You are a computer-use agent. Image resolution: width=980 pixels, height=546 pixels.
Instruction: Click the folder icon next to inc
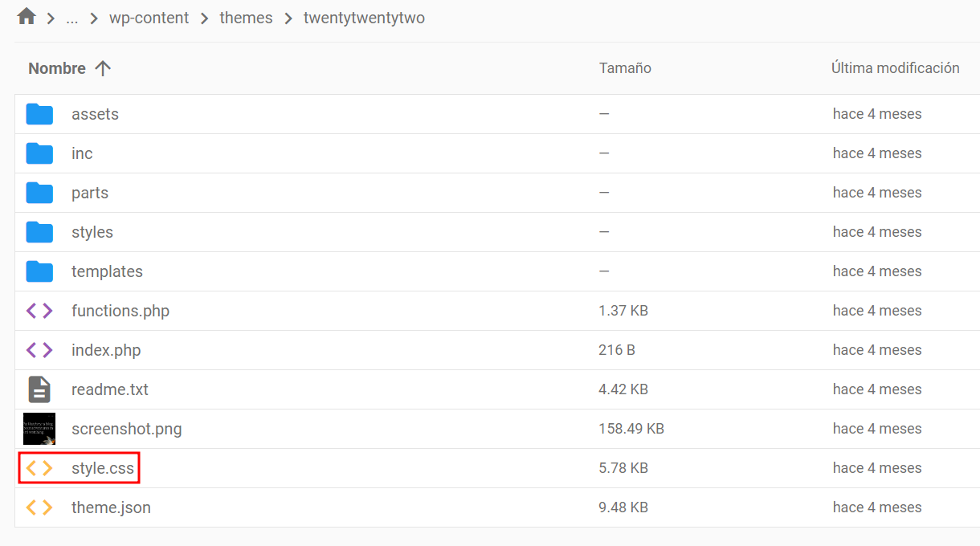[x=39, y=153]
